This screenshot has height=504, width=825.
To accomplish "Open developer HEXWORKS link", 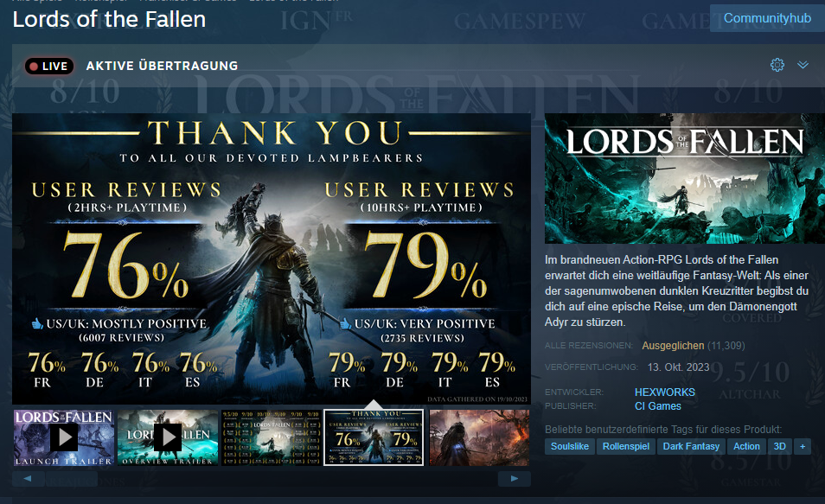I will click(x=664, y=392).
